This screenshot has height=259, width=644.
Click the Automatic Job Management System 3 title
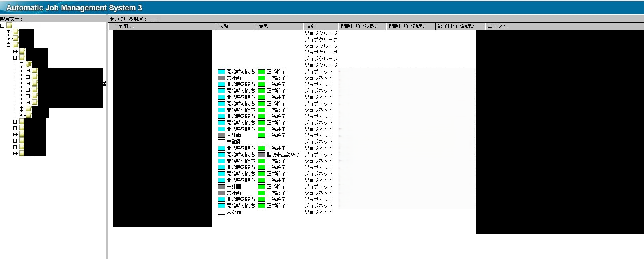click(74, 8)
